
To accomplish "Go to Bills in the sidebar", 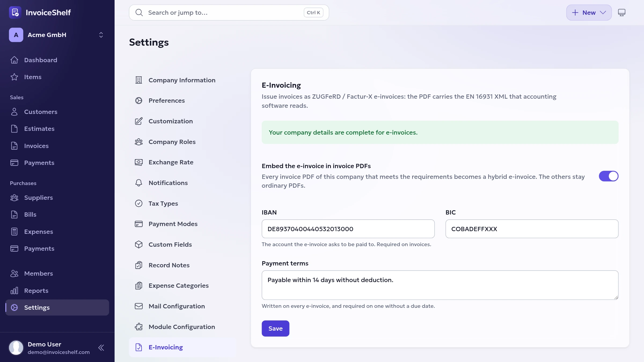I will (x=57, y=215).
